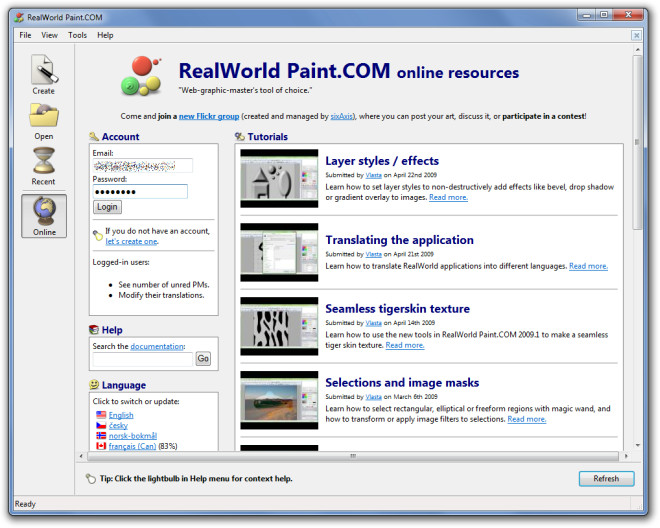Open the Tools menu

[77, 35]
